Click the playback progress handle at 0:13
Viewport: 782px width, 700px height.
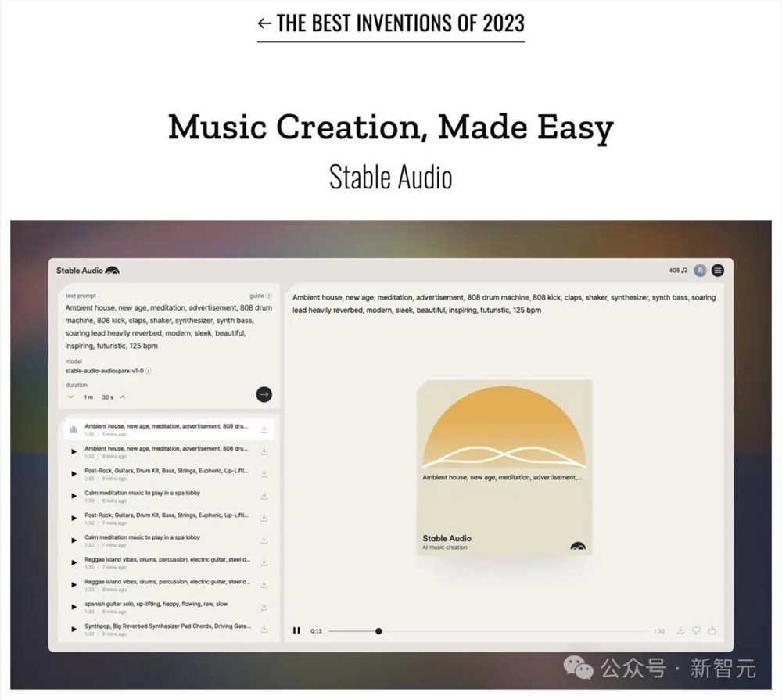pyautogui.click(x=378, y=631)
